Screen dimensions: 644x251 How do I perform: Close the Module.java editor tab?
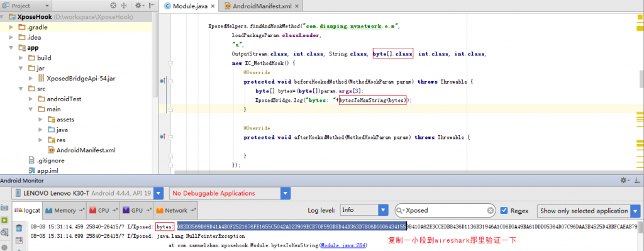click(213, 6)
